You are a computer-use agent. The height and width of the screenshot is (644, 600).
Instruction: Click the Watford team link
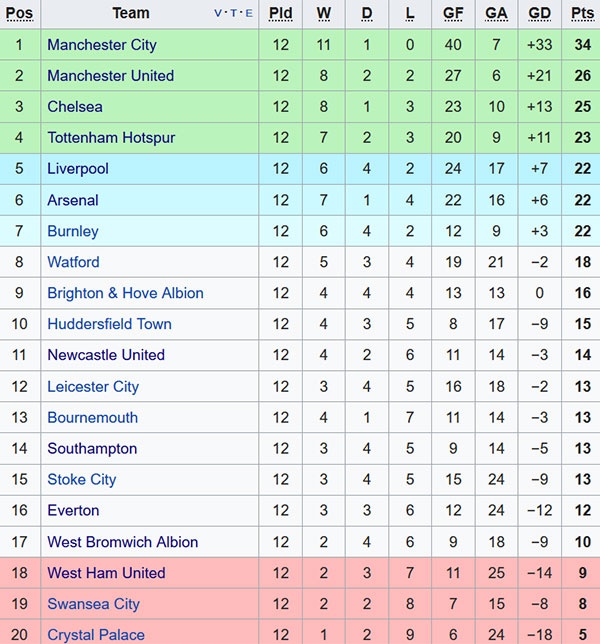pos(73,262)
